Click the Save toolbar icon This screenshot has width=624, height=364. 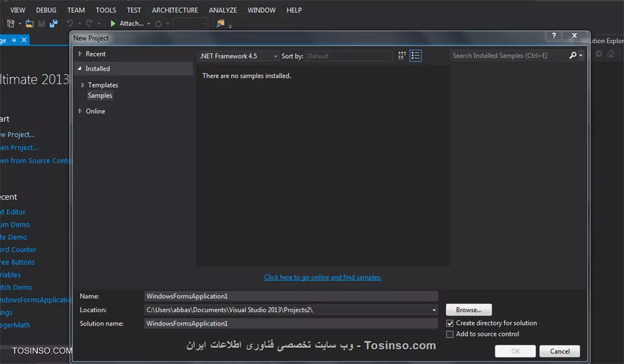(41, 24)
